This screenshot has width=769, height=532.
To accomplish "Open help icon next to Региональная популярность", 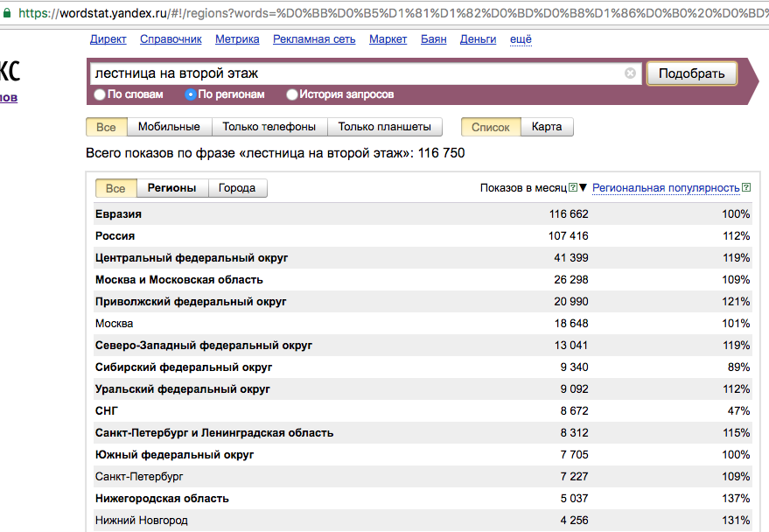I will coord(746,188).
